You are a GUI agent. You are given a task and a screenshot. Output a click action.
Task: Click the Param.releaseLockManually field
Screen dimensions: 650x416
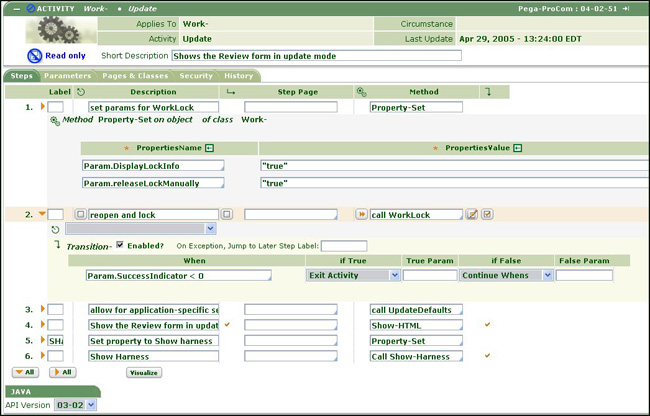[x=153, y=183]
